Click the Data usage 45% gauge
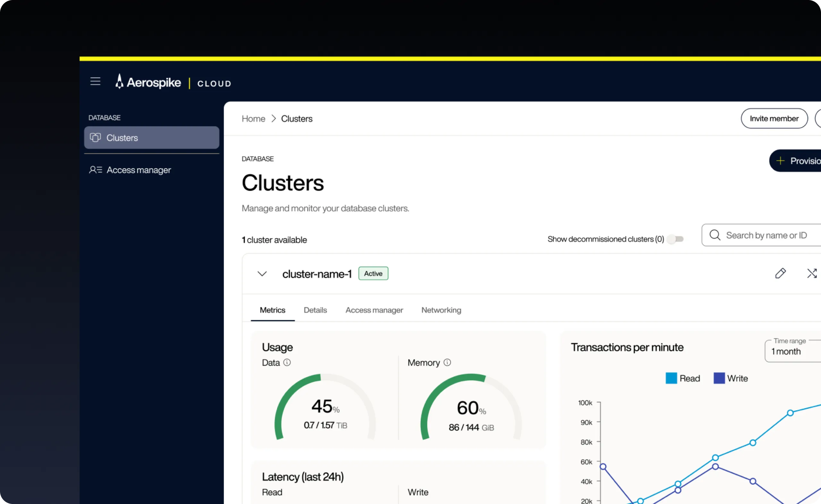 [325, 407]
